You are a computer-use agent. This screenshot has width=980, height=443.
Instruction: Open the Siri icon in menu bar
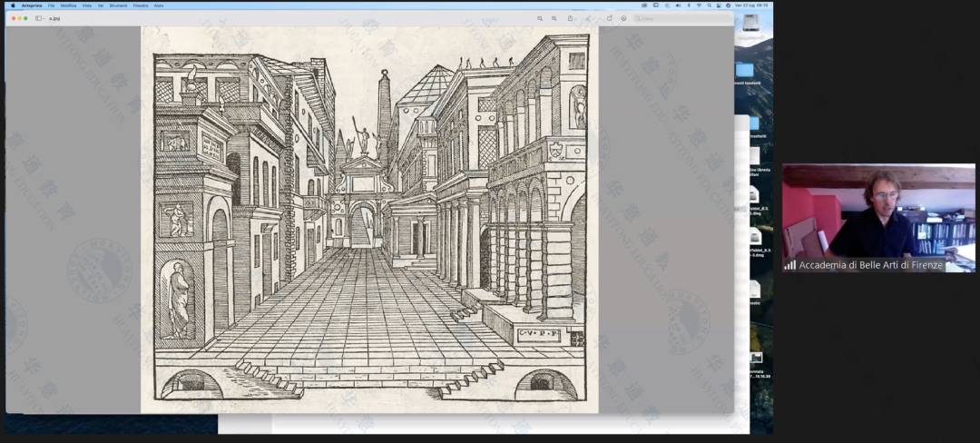728,5
